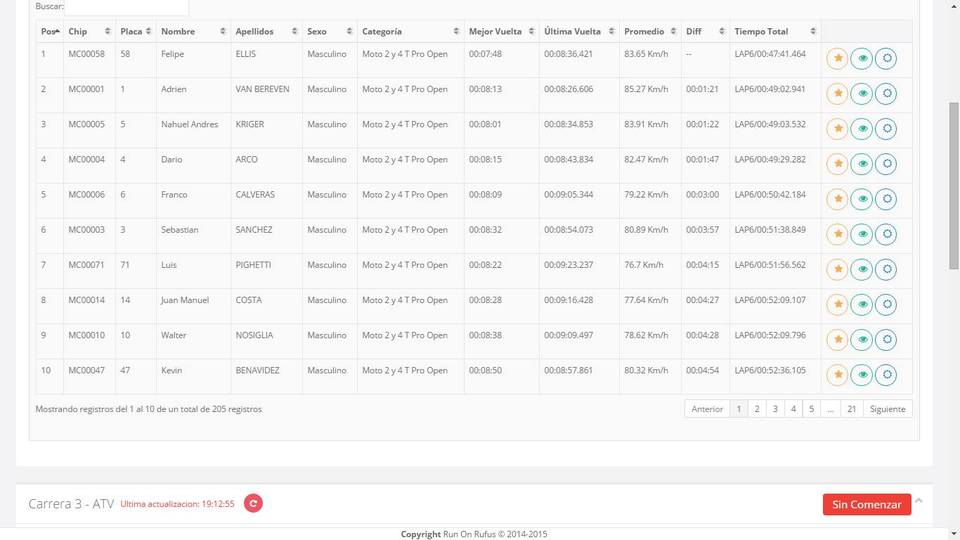Viewport: 960px width, 540px height.
Task: Click the blue circle icon for Luis PIGHETTI
Action: pyautogui.click(x=886, y=269)
